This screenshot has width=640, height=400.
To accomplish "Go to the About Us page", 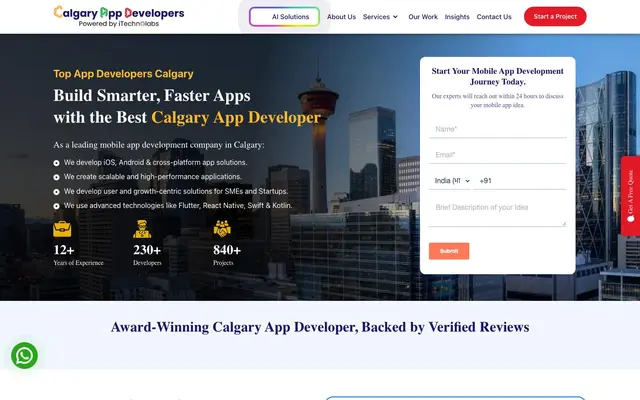I will tap(341, 17).
